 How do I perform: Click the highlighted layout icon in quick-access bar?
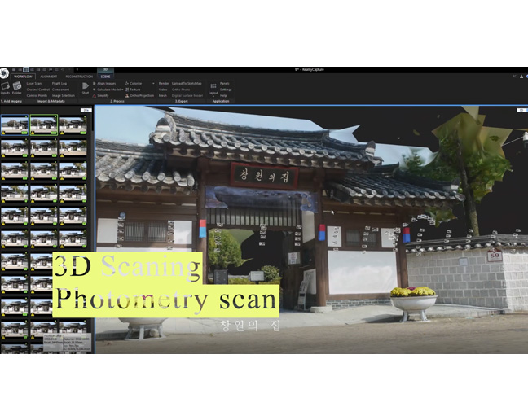point(26,70)
